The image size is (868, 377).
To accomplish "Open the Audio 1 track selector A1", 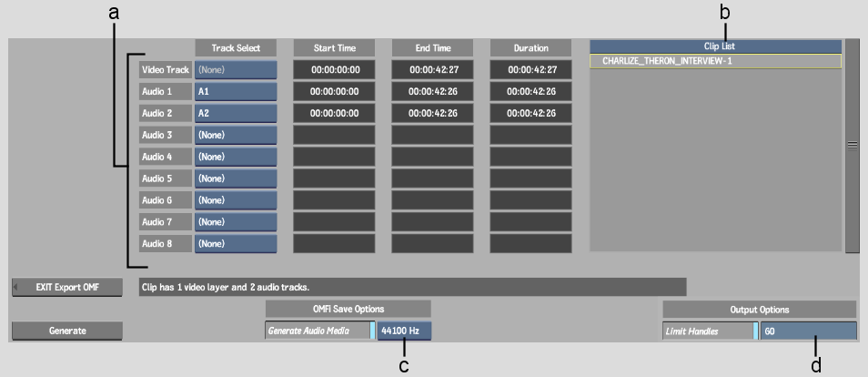I will coord(236,91).
